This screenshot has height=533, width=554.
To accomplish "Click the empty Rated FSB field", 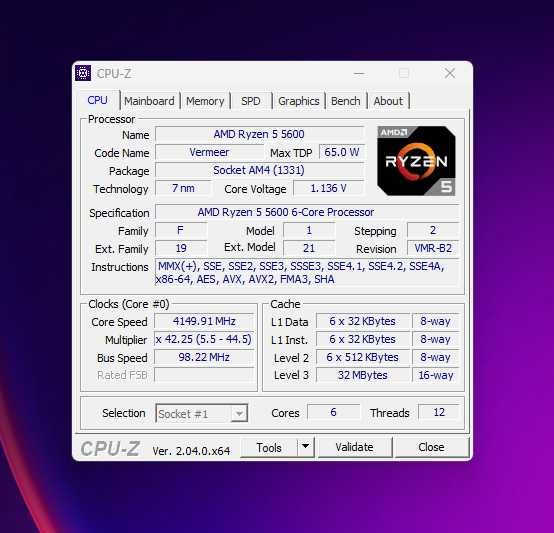I will click(204, 375).
